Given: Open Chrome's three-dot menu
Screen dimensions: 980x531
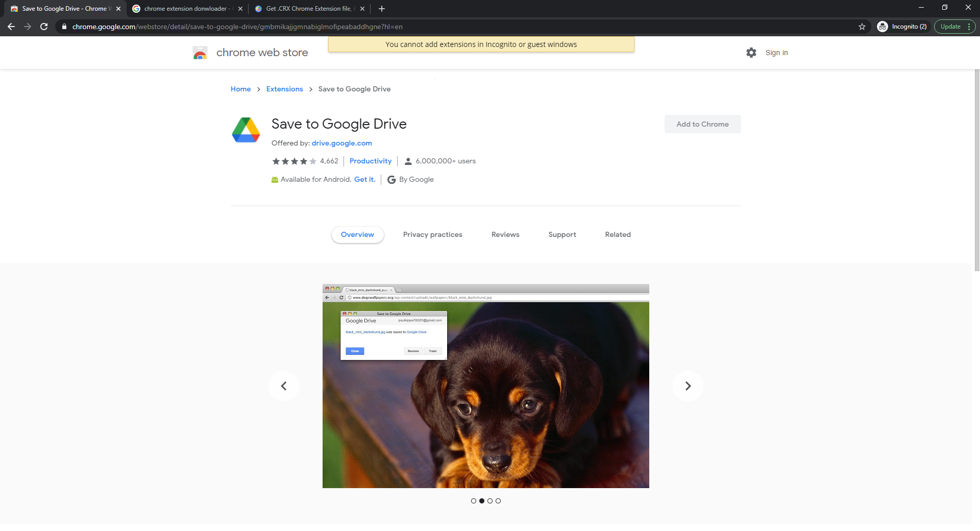Looking at the screenshot, I should click(x=969, y=27).
